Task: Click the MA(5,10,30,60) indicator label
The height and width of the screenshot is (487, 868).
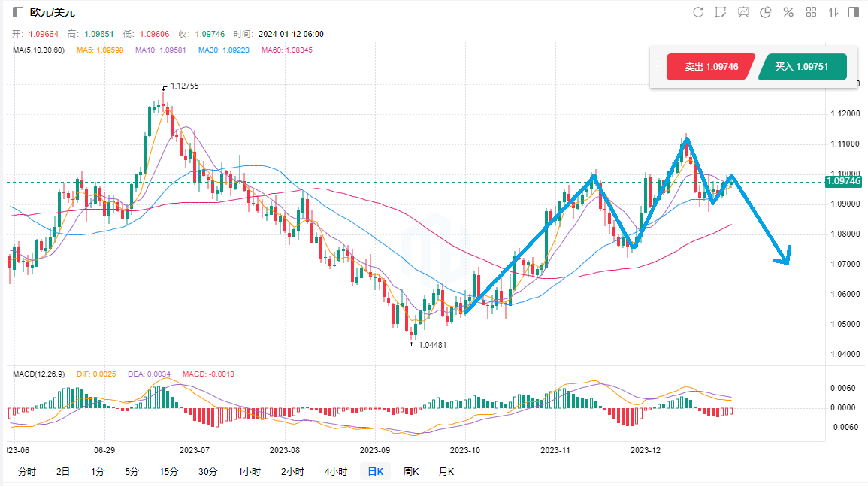Action: [39, 50]
